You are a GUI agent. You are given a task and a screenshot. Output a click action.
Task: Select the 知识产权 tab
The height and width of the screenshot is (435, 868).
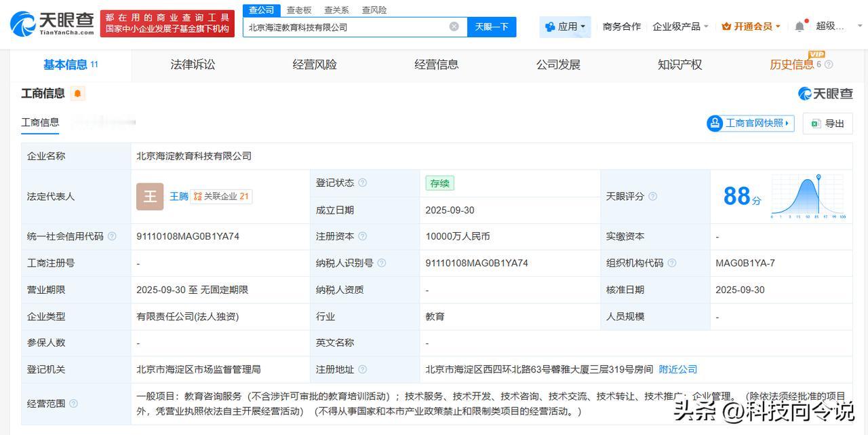[680, 64]
